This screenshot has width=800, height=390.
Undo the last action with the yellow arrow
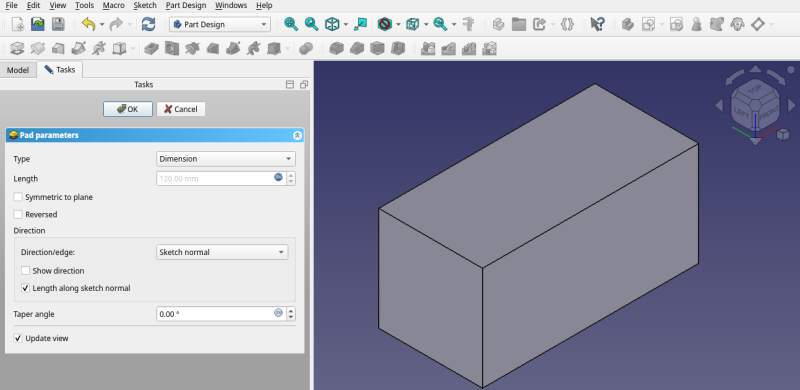coord(88,24)
